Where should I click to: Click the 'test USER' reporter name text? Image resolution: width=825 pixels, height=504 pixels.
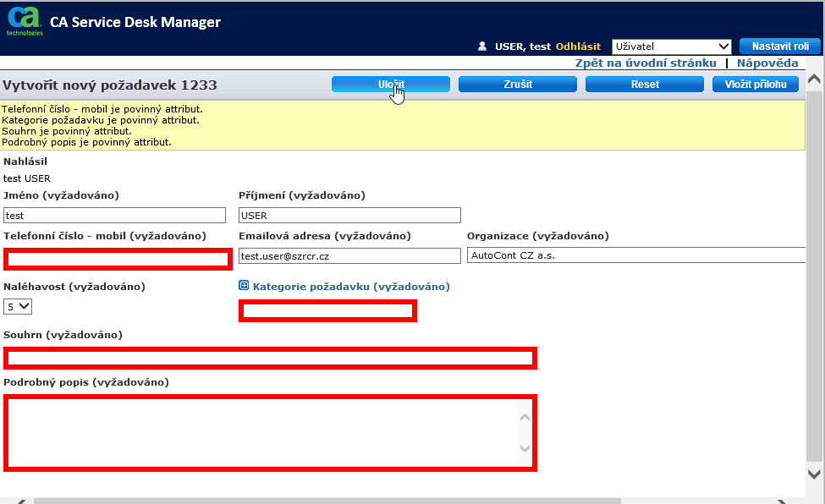27,178
